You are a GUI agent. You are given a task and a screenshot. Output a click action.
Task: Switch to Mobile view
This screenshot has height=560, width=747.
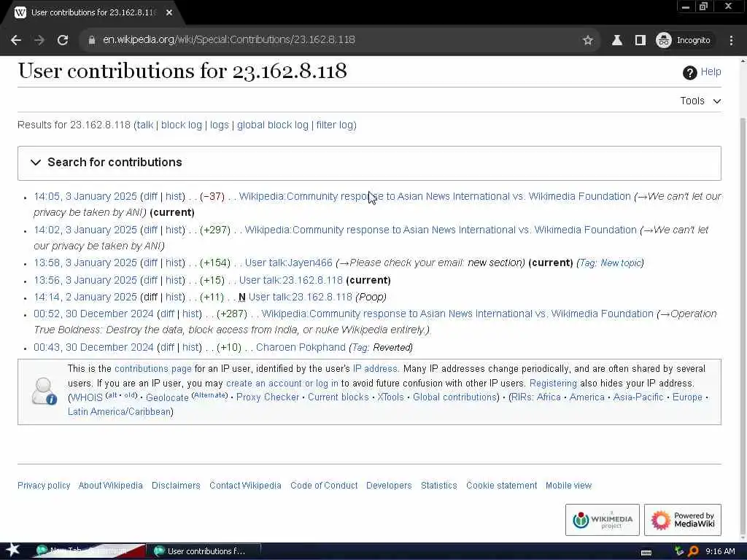[x=568, y=485]
